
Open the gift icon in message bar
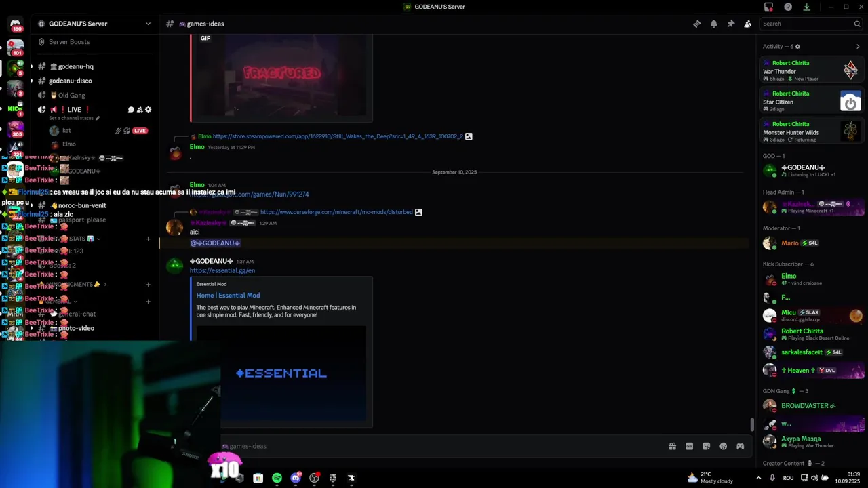click(672, 446)
